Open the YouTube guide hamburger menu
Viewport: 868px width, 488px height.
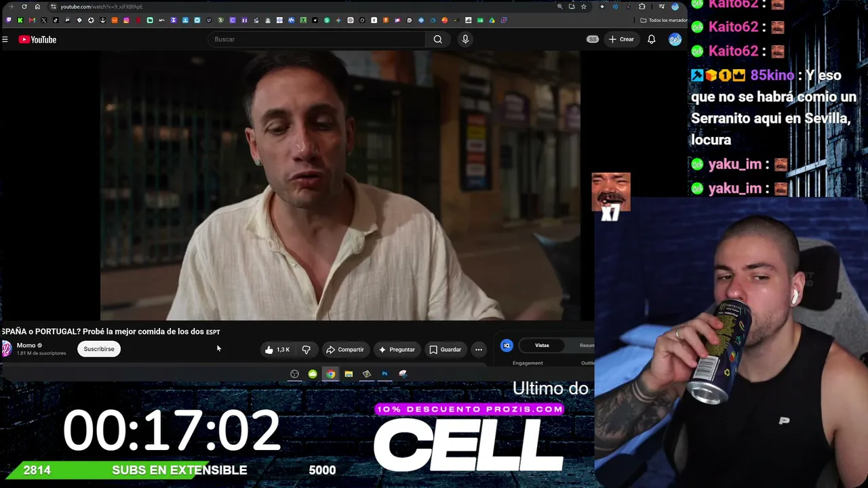tap(5, 39)
